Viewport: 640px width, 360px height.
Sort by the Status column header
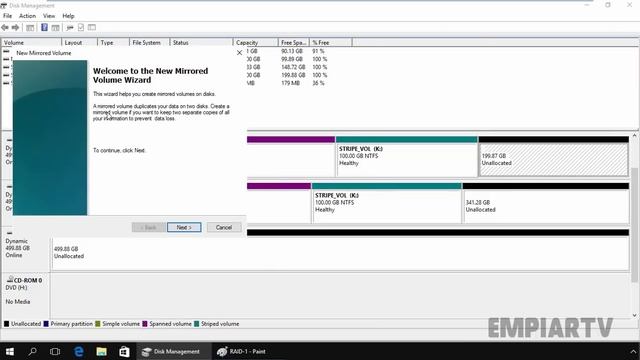pyautogui.click(x=201, y=42)
